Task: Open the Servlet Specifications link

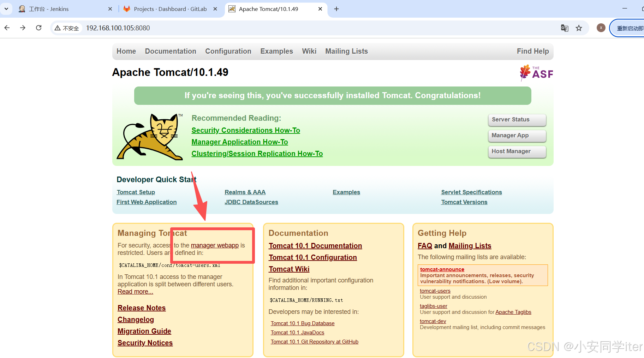Action: click(x=471, y=192)
